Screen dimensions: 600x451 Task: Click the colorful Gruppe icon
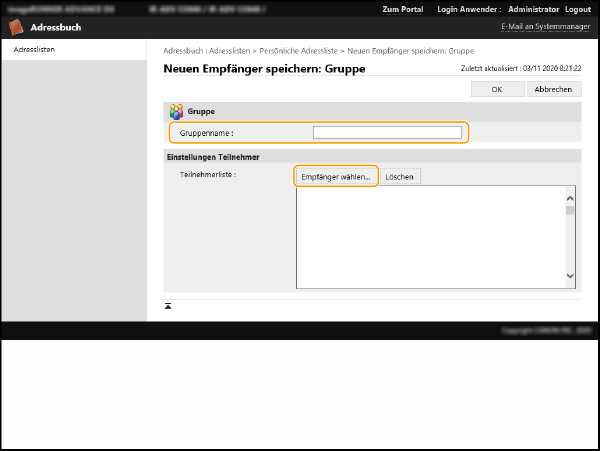coord(176,112)
